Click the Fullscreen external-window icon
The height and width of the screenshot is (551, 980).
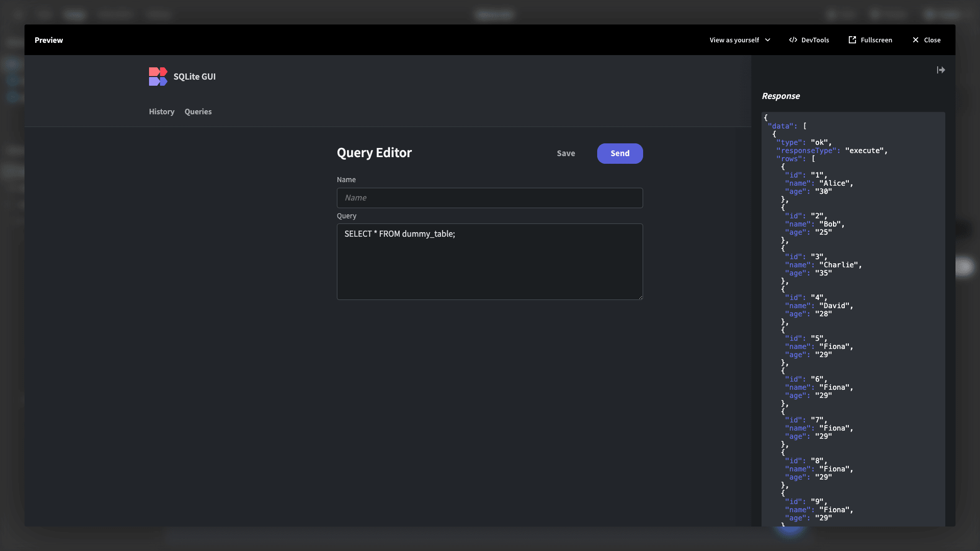click(x=852, y=40)
